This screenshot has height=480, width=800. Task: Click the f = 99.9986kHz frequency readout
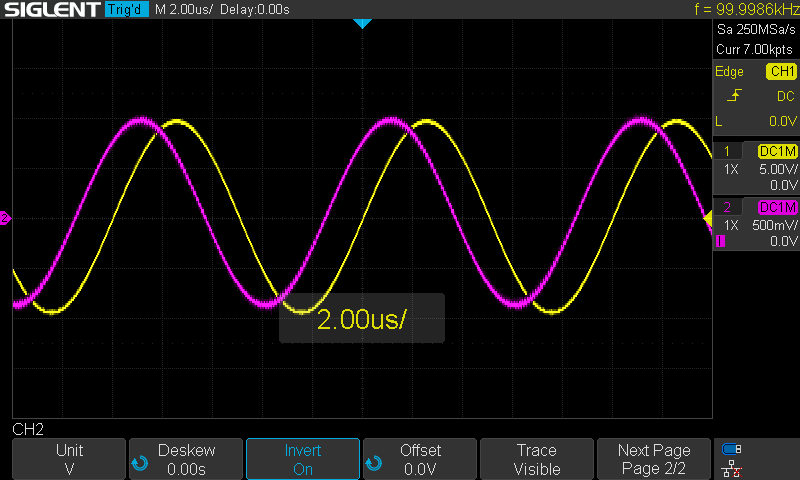747,9
